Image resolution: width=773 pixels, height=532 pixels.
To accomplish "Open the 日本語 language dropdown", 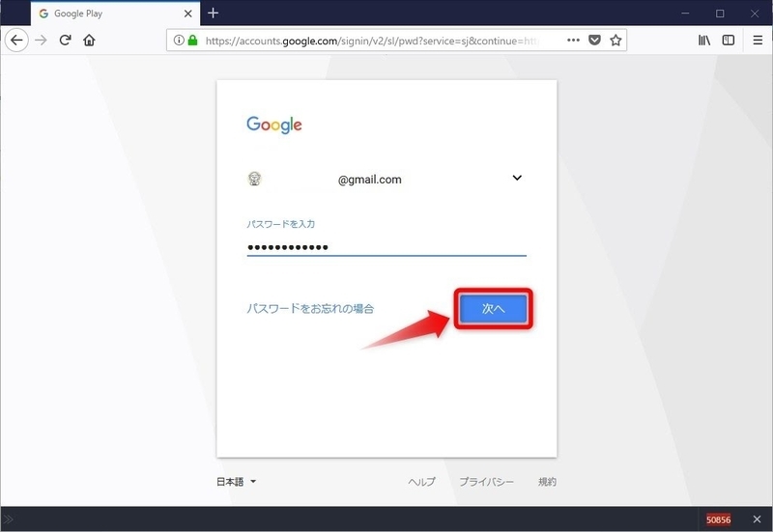I will tap(237, 482).
